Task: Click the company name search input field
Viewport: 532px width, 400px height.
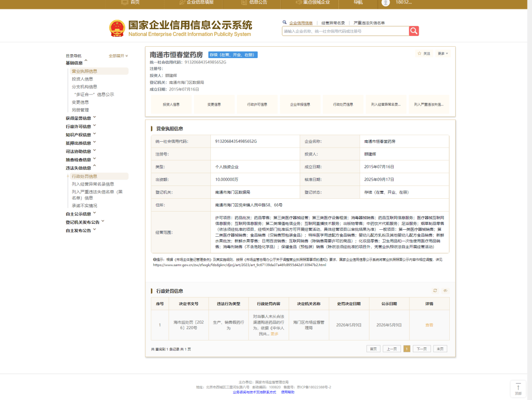Action: tap(345, 31)
